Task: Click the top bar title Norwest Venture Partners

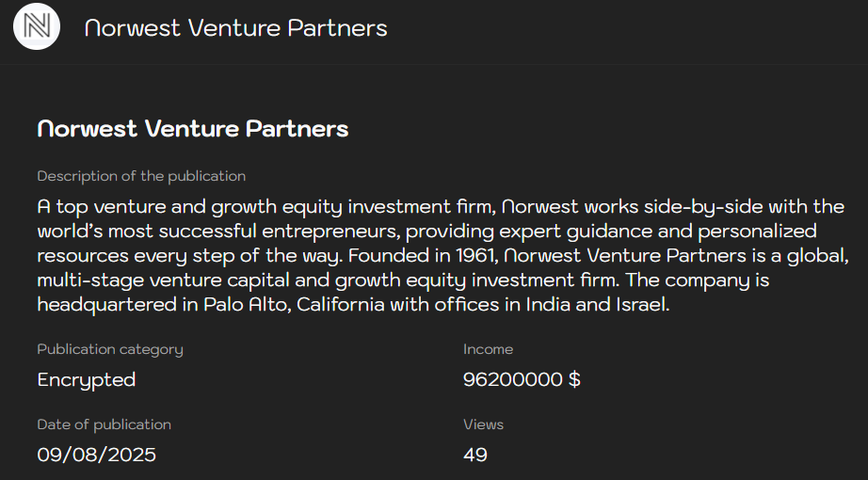Action: (x=235, y=28)
